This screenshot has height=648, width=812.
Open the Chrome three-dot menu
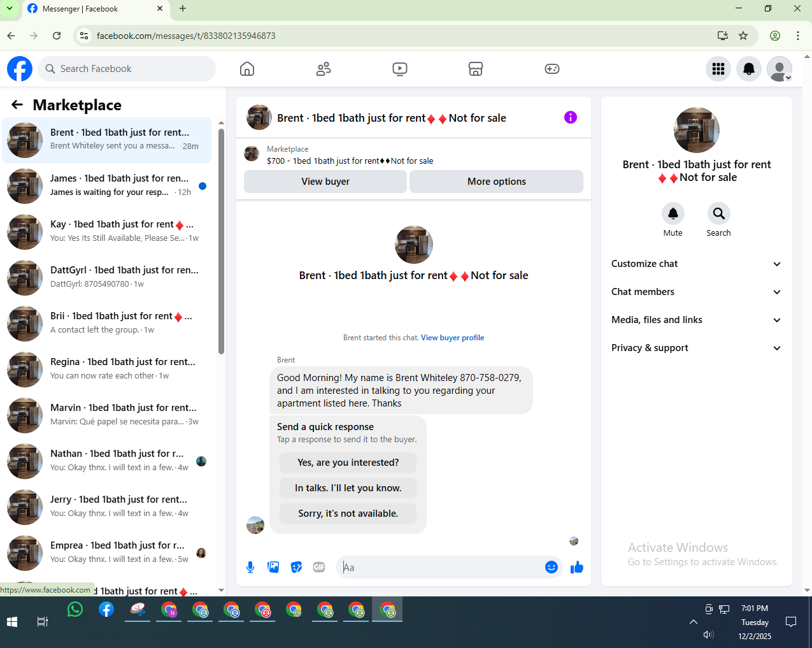click(x=798, y=36)
